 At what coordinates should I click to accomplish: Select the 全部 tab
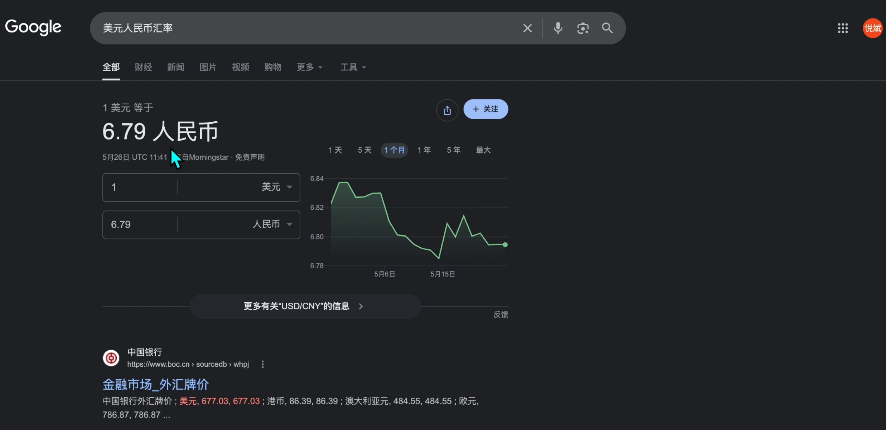(x=111, y=67)
